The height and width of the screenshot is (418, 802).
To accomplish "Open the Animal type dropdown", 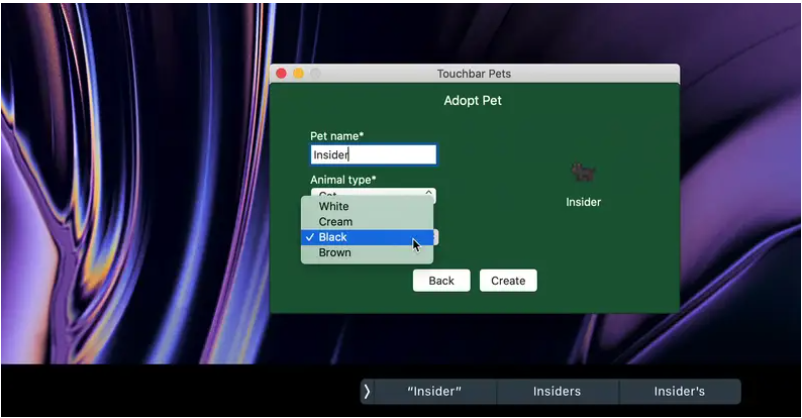I will [373, 194].
